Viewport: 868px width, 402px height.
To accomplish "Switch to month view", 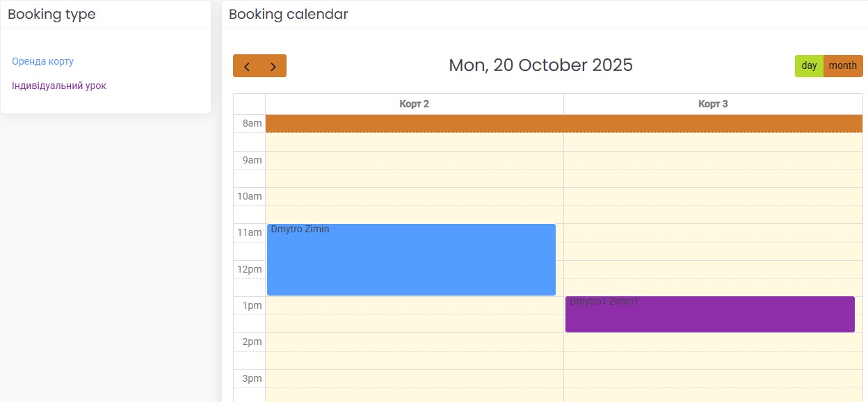I will coord(843,66).
